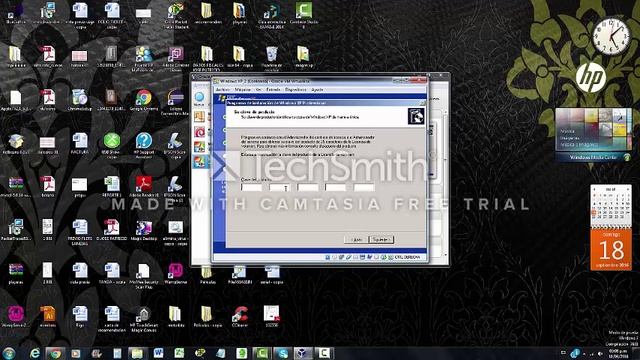Click the HP logo on the desktop
The width and height of the screenshot is (640, 360).
click(591, 77)
